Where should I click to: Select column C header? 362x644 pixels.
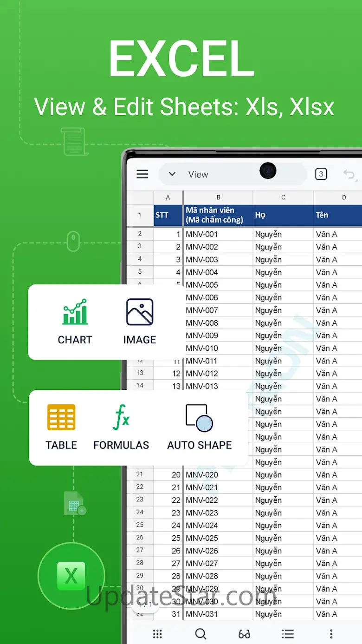[284, 197]
